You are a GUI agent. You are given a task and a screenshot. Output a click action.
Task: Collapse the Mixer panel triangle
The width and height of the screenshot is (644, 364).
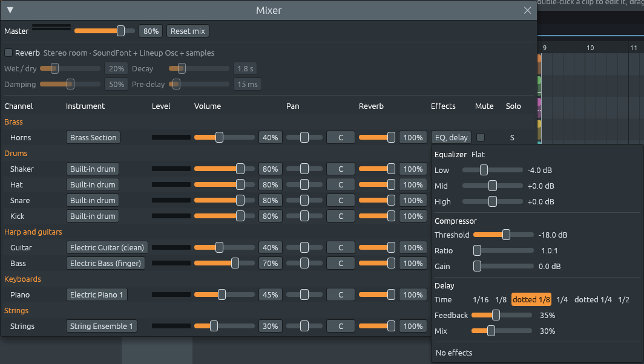[10, 10]
